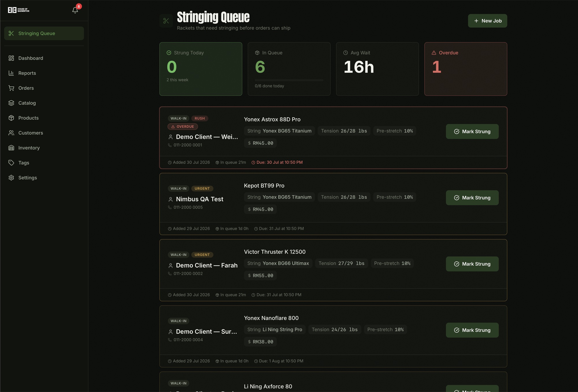Image resolution: width=578 pixels, height=392 pixels.
Task: Click the box icon next to In Queue
Action: (257, 53)
